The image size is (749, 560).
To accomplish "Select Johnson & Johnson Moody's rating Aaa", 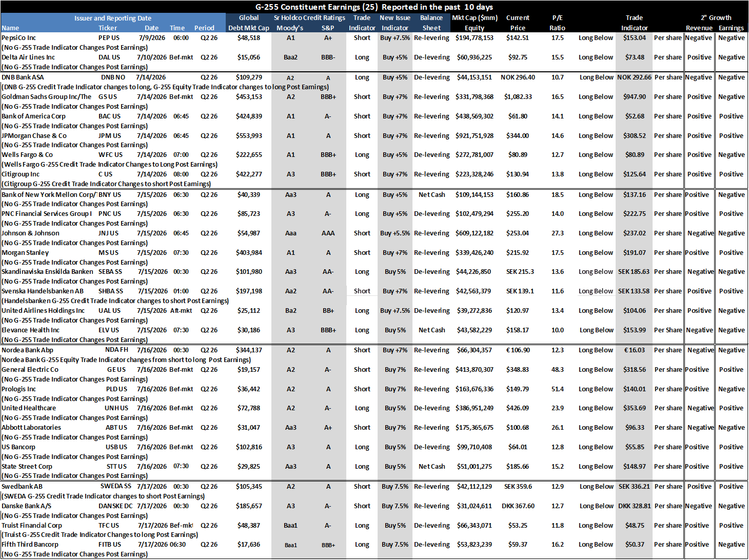I will (x=291, y=233).
